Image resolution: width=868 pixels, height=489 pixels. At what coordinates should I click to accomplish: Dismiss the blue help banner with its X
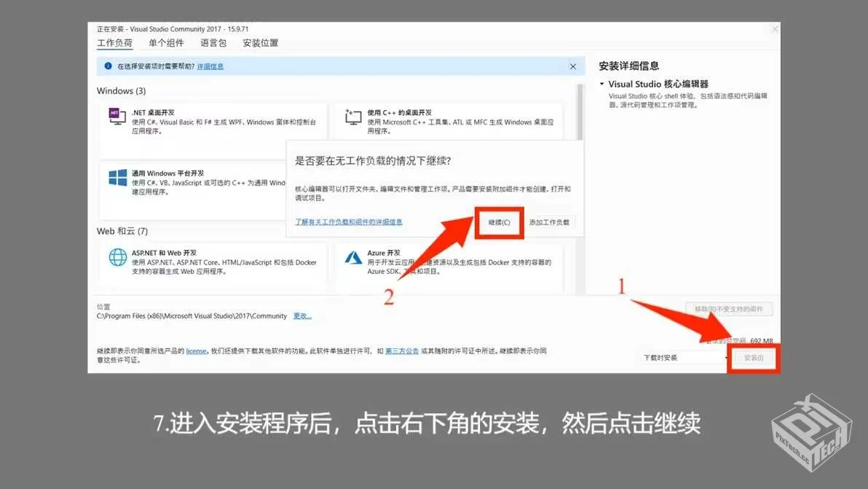click(x=573, y=66)
